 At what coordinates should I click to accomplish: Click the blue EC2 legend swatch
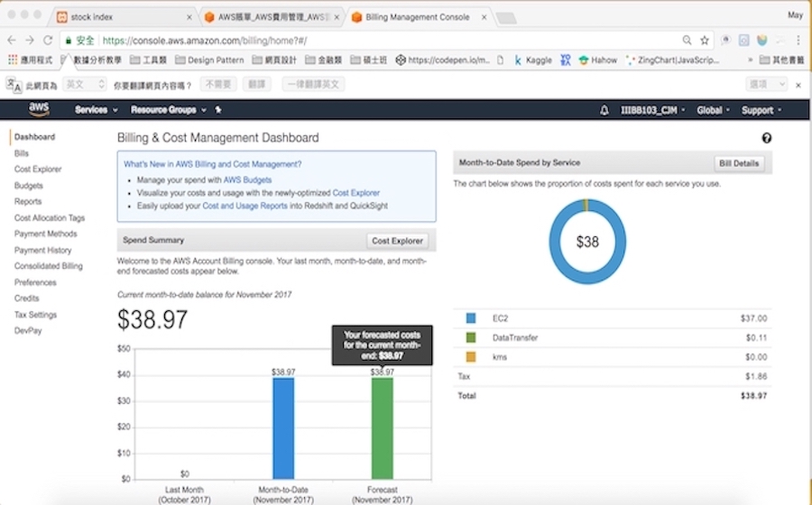coord(471,318)
